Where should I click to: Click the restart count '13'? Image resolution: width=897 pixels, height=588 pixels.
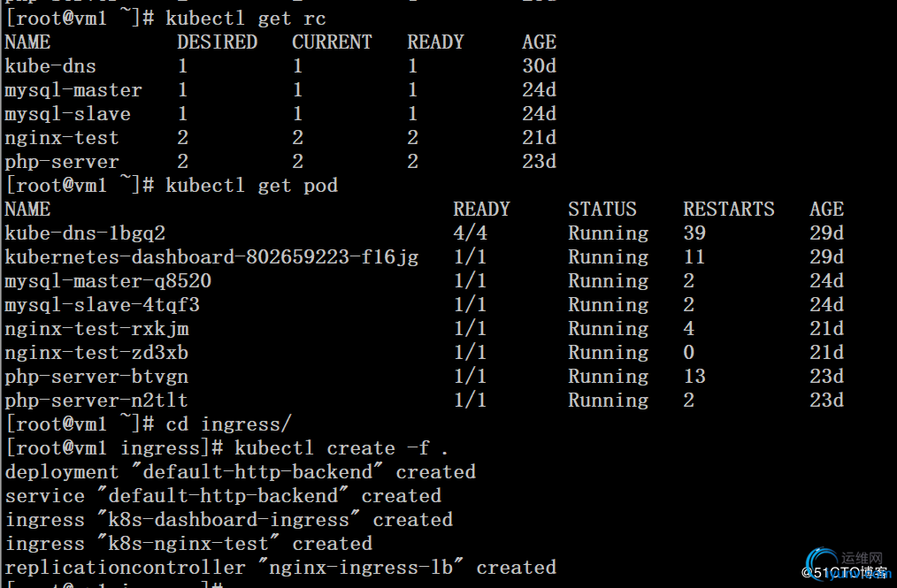(x=694, y=377)
